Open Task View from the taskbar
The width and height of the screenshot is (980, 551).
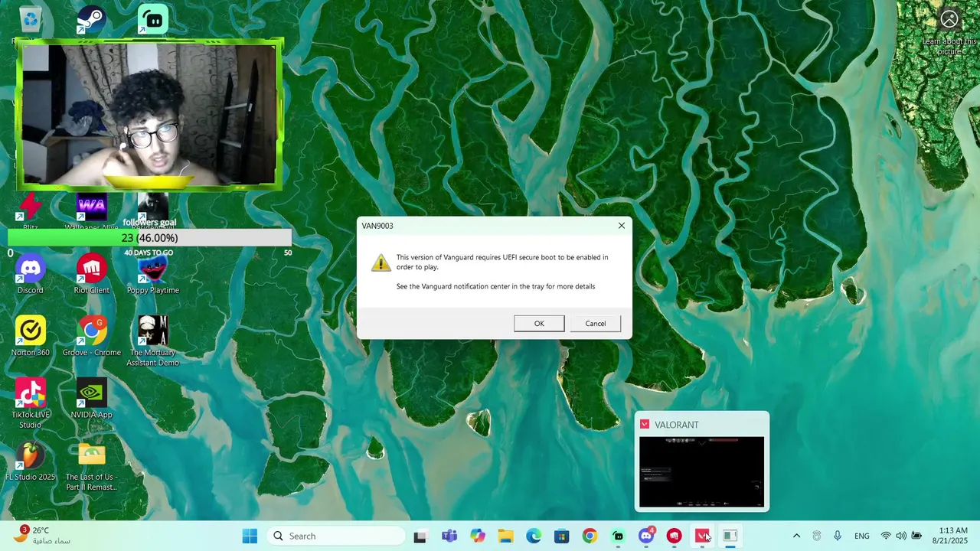coord(420,536)
